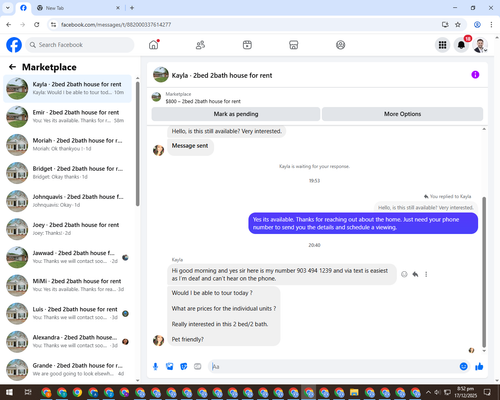This screenshot has width=500, height=400.
Task: Show hidden system tray icons
Action: pos(428,392)
